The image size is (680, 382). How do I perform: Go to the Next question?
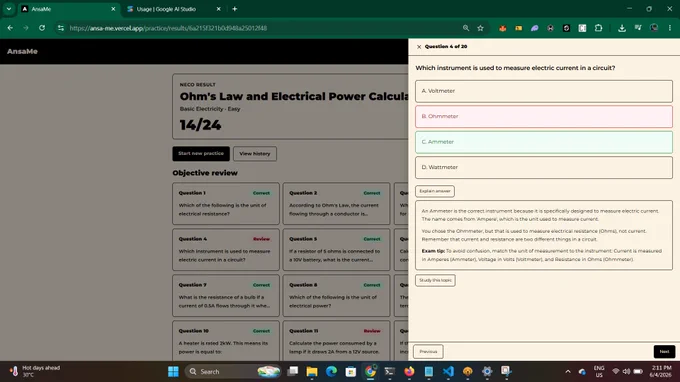coord(664,352)
